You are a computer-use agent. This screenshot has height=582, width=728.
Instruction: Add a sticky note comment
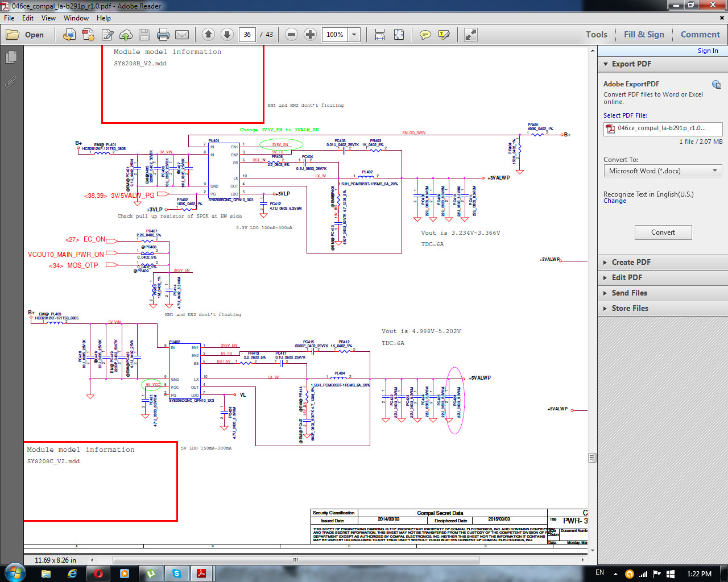(425, 35)
